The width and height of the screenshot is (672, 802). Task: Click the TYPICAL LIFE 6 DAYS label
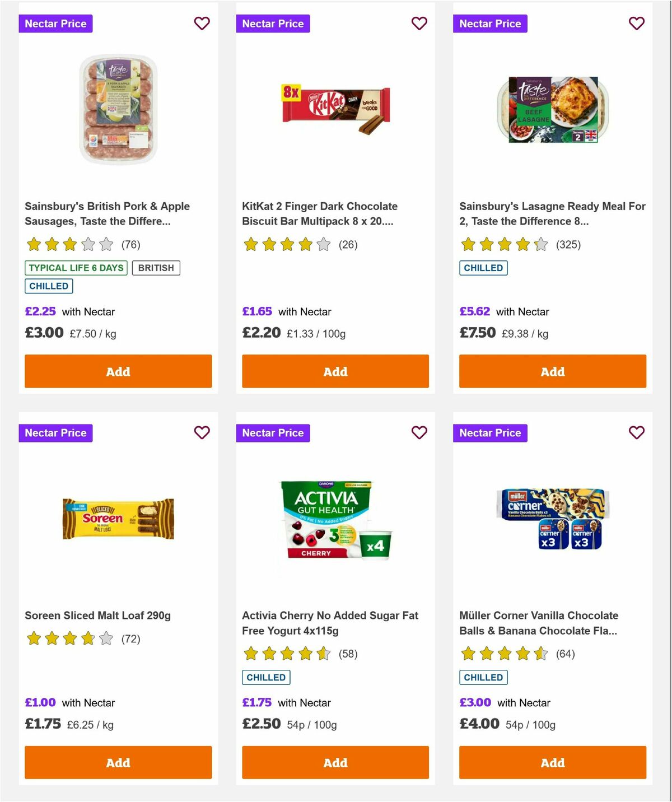pos(75,268)
